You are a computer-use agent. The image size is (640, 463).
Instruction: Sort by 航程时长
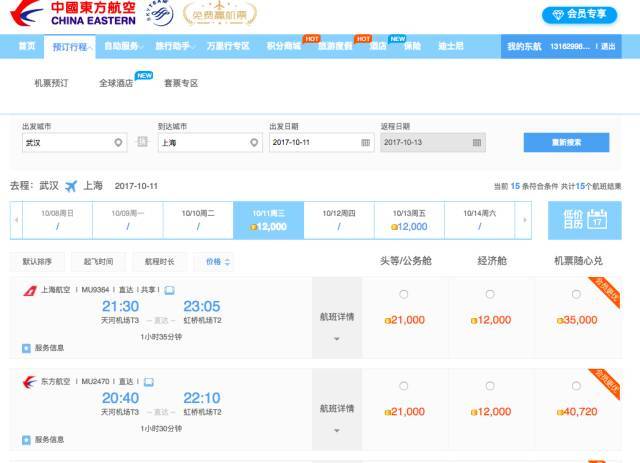click(160, 262)
